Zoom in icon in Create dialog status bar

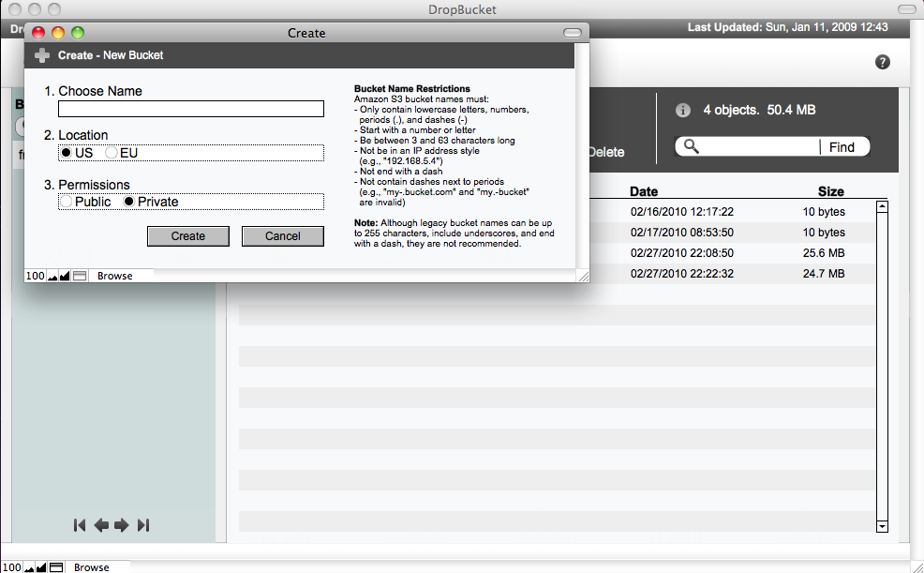click(x=65, y=276)
